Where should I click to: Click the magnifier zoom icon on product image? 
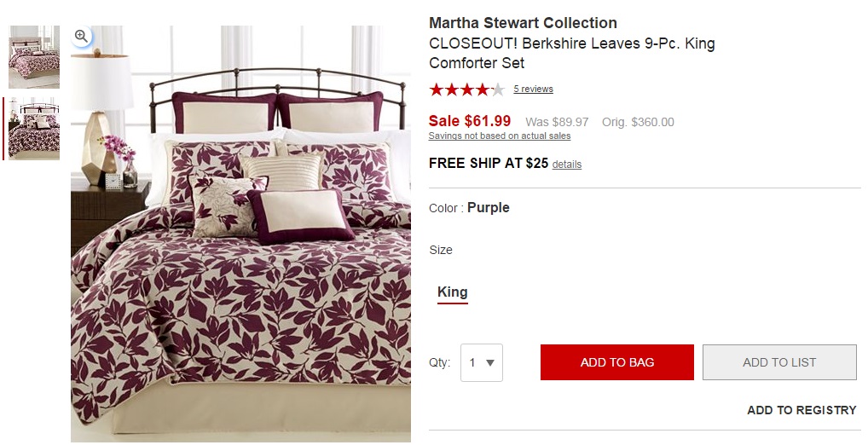[81, 37]
